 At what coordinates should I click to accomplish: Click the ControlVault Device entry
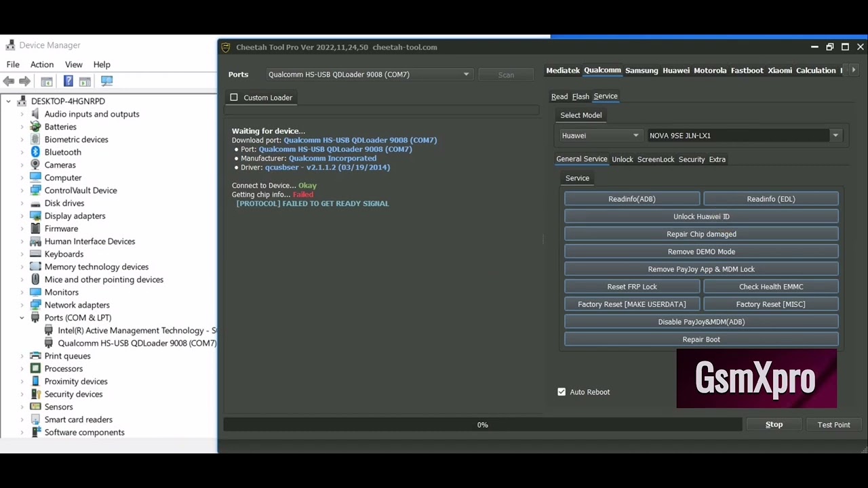click(x=81, y=190)
